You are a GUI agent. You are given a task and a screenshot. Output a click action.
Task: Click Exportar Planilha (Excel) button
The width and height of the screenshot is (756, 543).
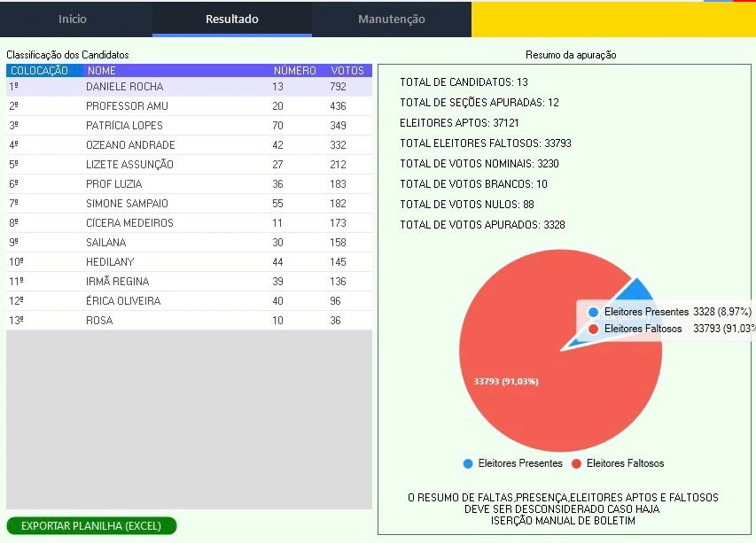pos(91,526)
